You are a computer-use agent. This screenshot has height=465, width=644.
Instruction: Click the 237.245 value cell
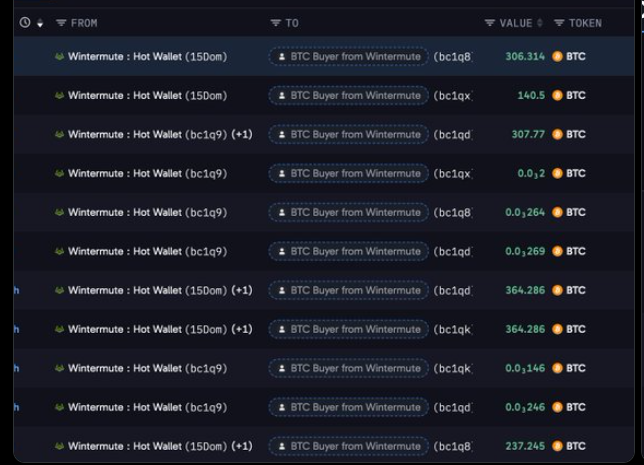(525, 446)
